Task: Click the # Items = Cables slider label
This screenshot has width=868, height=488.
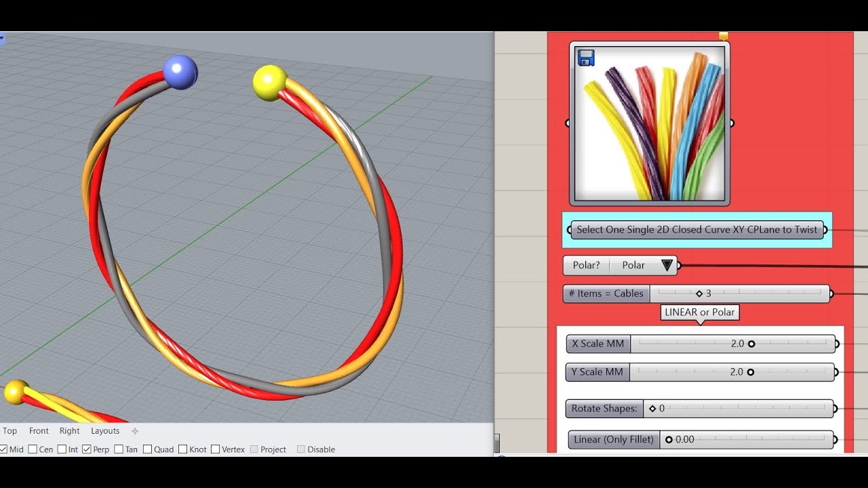Action: tap(606, 293)
